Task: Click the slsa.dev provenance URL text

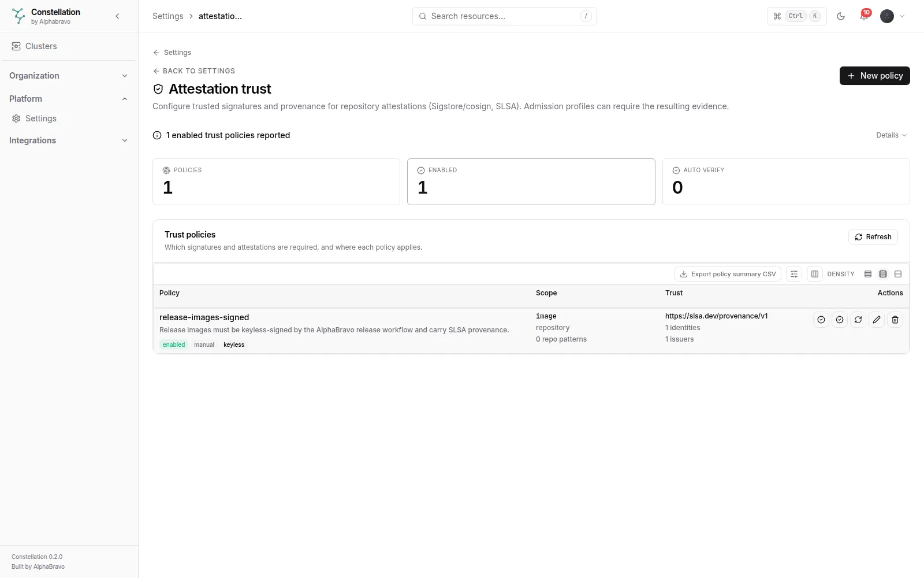Action: 717,316
